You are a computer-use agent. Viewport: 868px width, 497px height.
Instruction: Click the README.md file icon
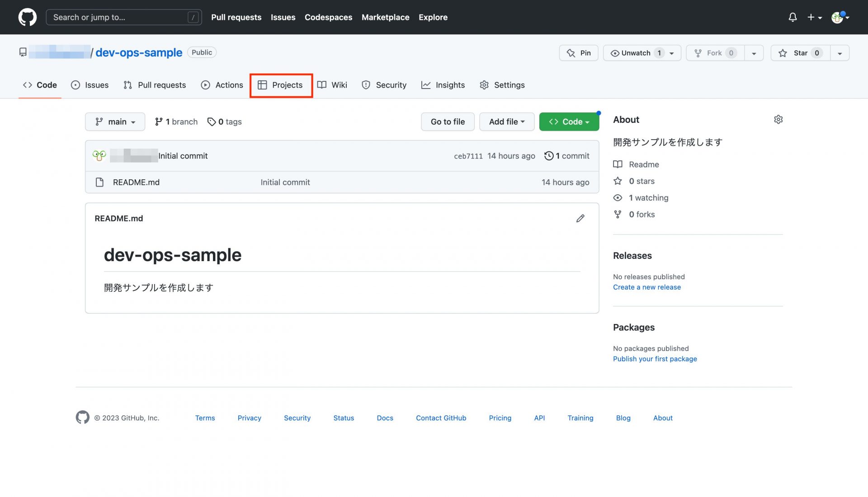coord(99,182)
